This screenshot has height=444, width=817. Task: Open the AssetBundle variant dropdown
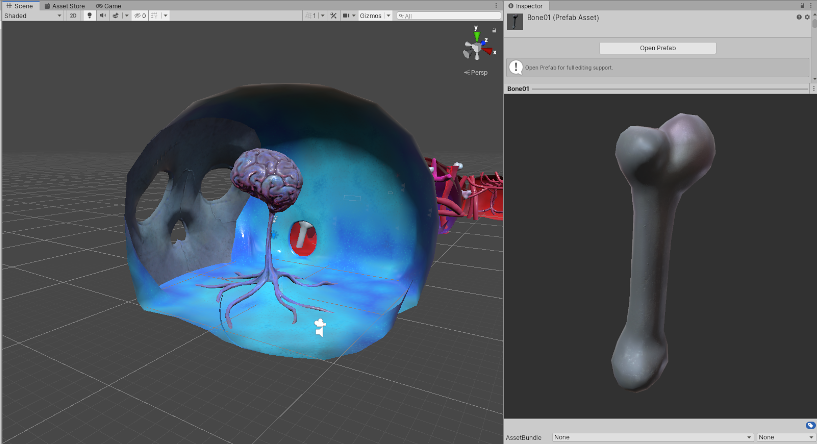tap(784, 437)
